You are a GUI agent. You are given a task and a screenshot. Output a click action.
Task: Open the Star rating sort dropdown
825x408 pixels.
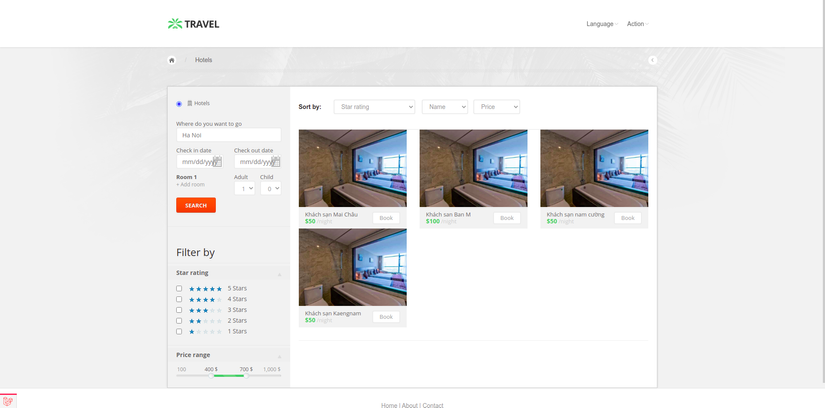point(374,107)
